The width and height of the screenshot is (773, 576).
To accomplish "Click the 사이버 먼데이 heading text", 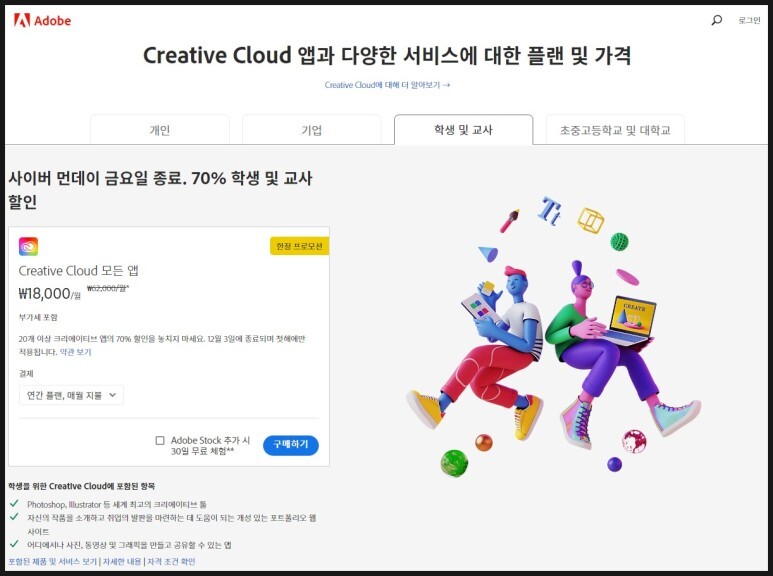I will (160, 190).
